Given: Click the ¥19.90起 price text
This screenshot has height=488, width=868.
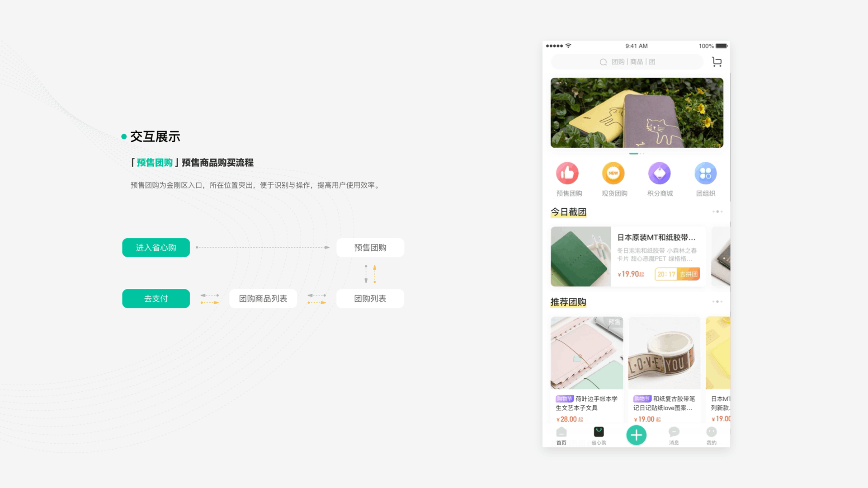Looking at the screenshot, I should 631,274.
